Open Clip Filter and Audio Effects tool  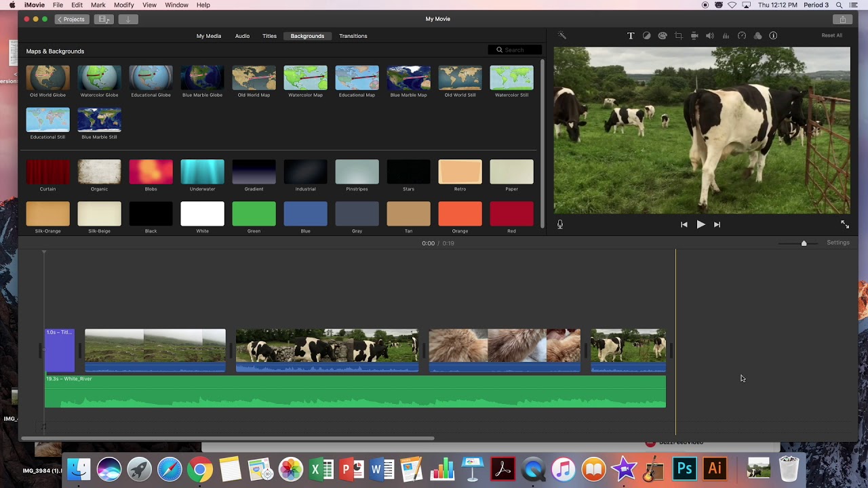[x=757, y=36]
